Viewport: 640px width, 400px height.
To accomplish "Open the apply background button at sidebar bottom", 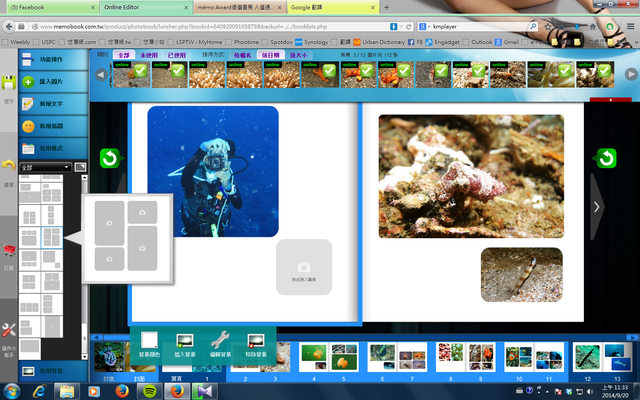I will pyautogui.click(x=53, y=371).
